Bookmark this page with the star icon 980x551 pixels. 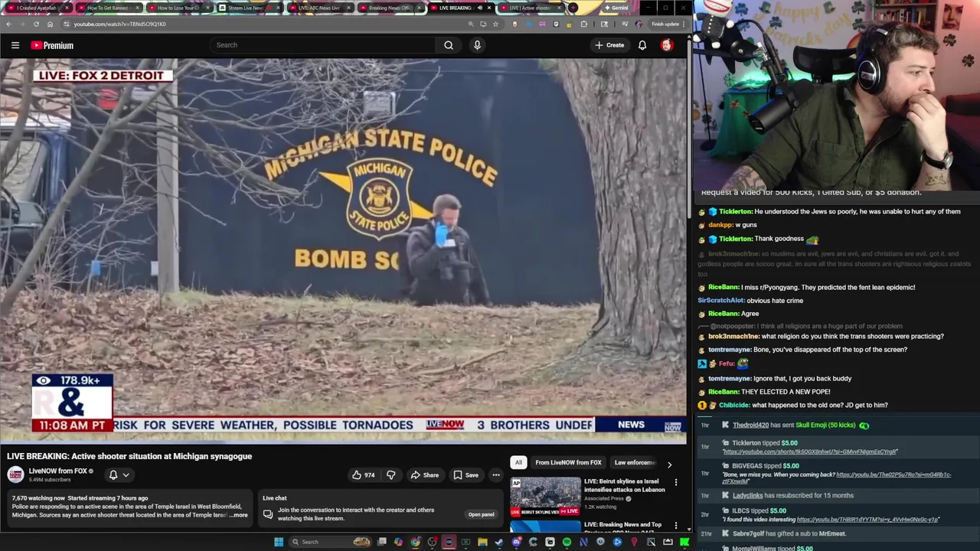(x=495, y=24)
